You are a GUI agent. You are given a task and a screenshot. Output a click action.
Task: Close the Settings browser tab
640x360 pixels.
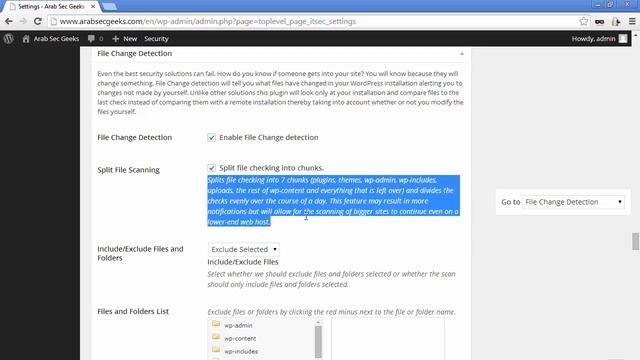[93, 7]
